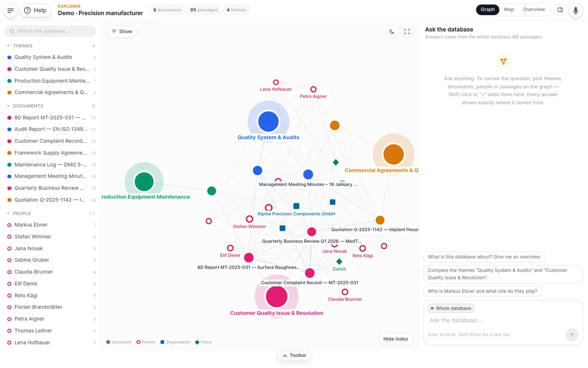Choose the Compare the themes suggestion
The width and height of the screenshot is (588, 368).
[503, 274]
